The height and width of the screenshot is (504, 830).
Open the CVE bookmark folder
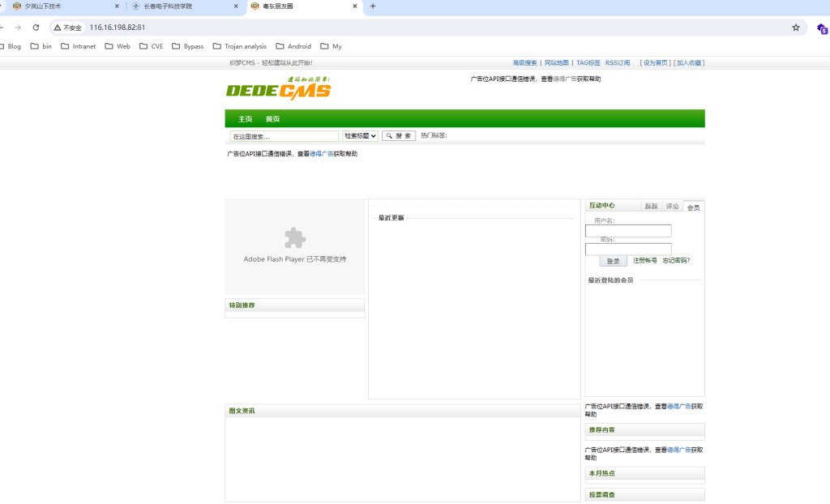tap(151, 46)
